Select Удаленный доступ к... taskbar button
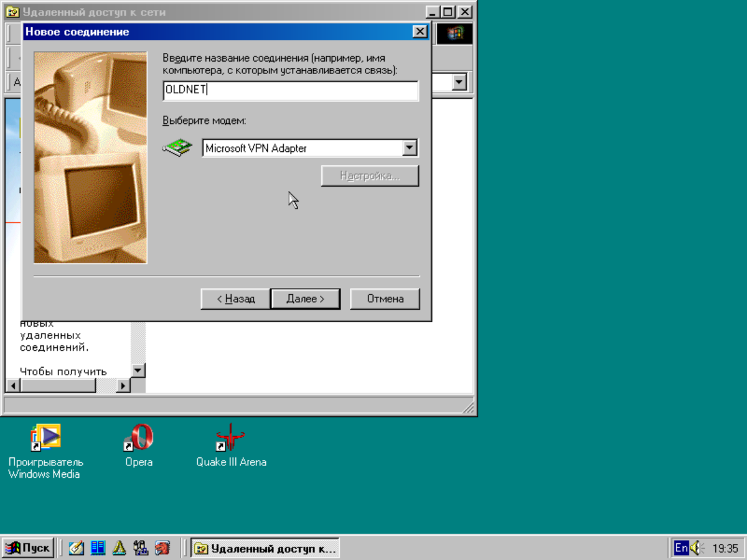The height and width of the screenshot is (560, 747). [265, 548]
